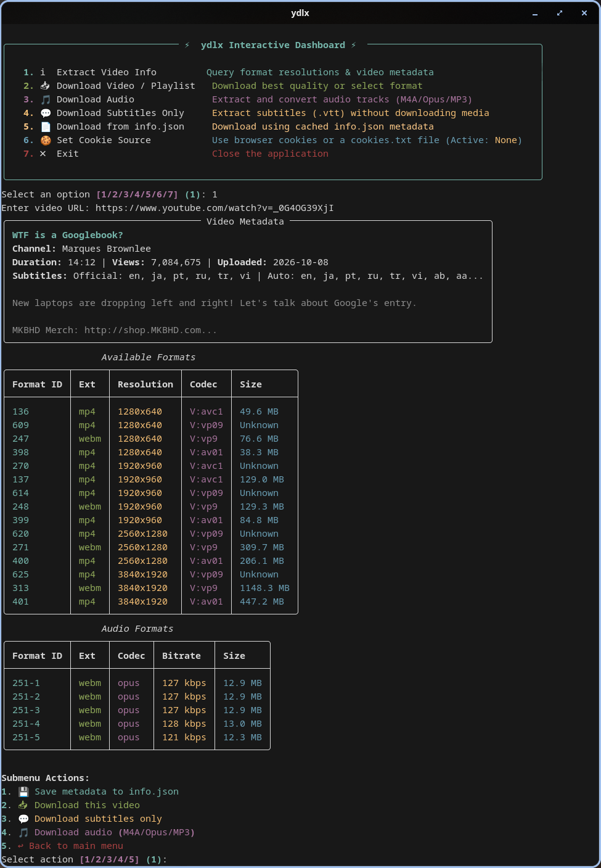This screenshot has width=601, height=868.
Task: Click the X icon beside Exit
Action: pos(43,154)
